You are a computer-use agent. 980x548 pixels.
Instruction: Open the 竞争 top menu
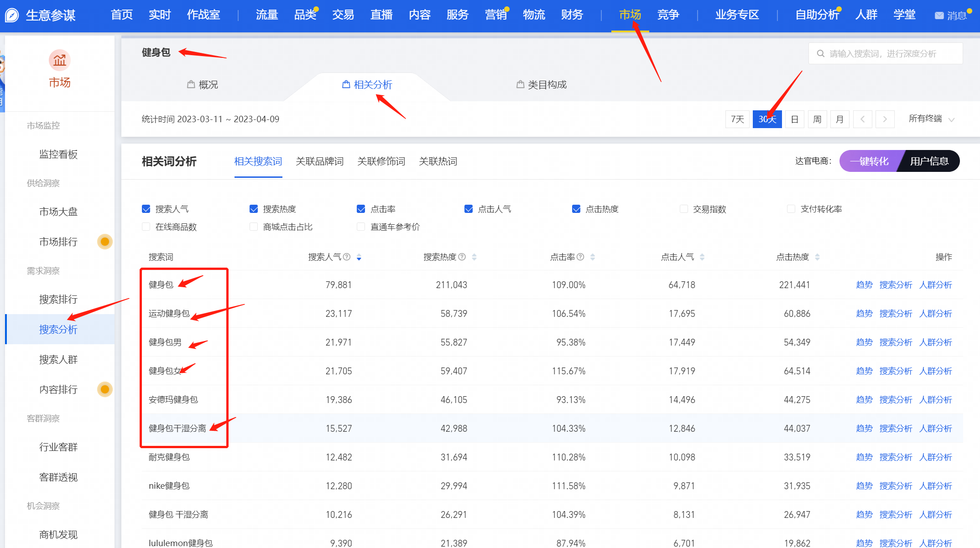(668, 15)
